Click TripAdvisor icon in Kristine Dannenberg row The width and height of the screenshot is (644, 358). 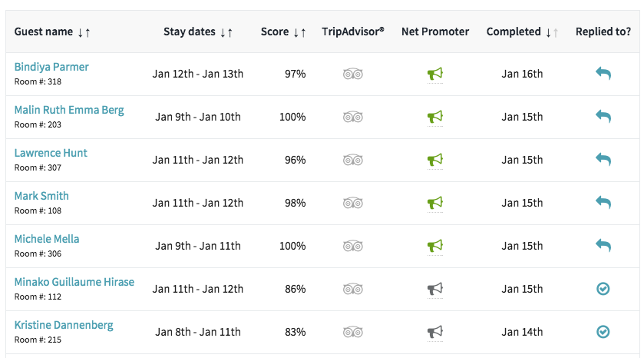coord(353,332)
